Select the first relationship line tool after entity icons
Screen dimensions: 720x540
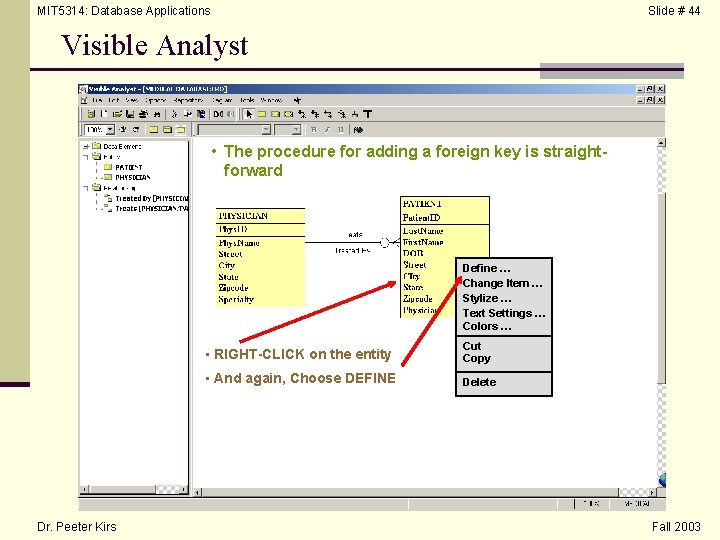(302, 114)
